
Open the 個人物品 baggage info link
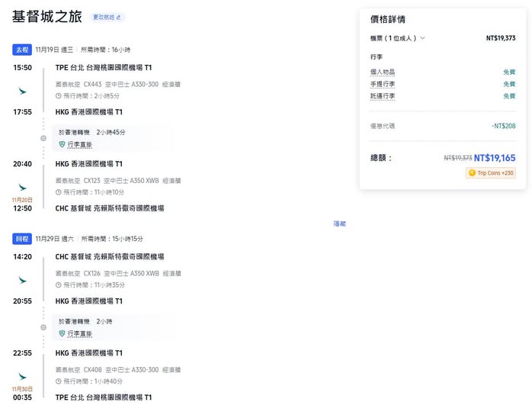tap(383, 72)
